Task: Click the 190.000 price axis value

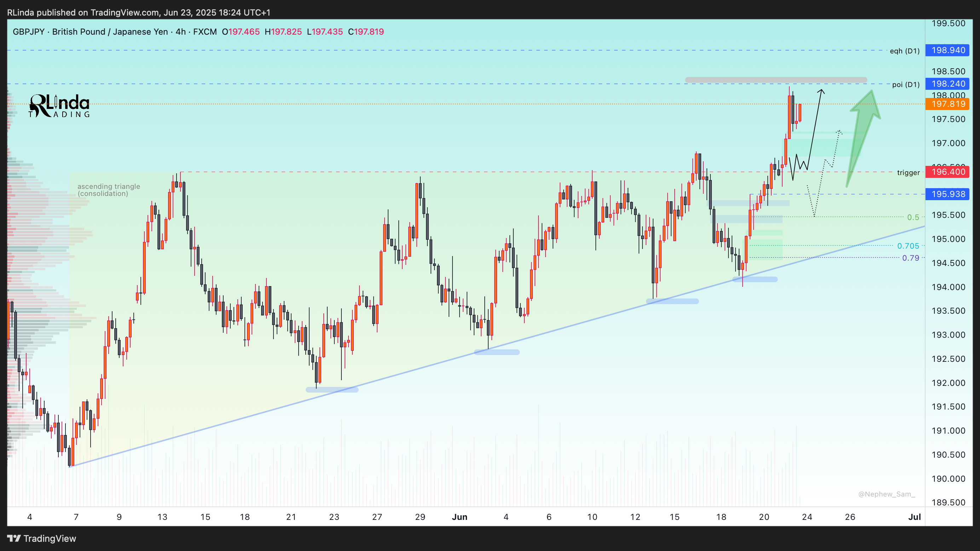Action: click(948, 478)
